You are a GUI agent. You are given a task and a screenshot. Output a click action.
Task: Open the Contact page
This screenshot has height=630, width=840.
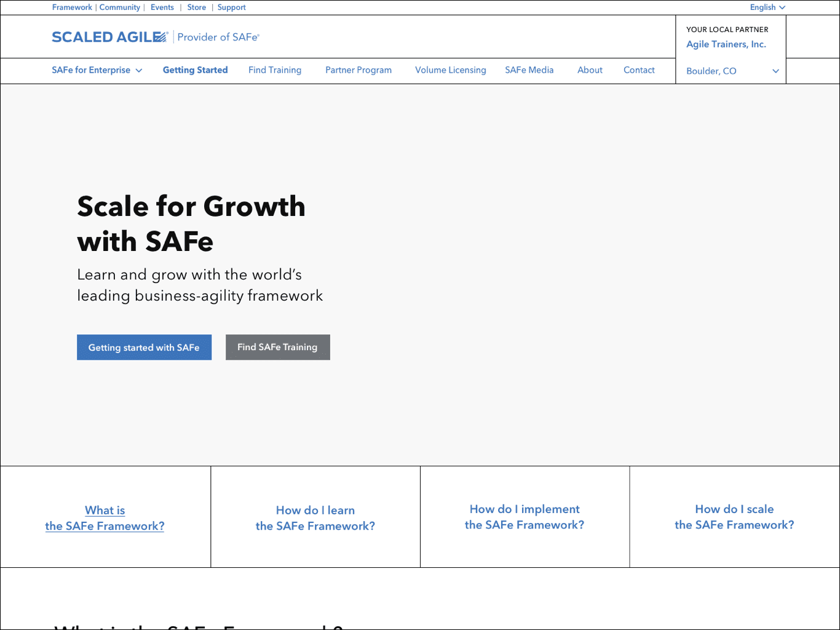pyautogui.click(x=639, y=70)
